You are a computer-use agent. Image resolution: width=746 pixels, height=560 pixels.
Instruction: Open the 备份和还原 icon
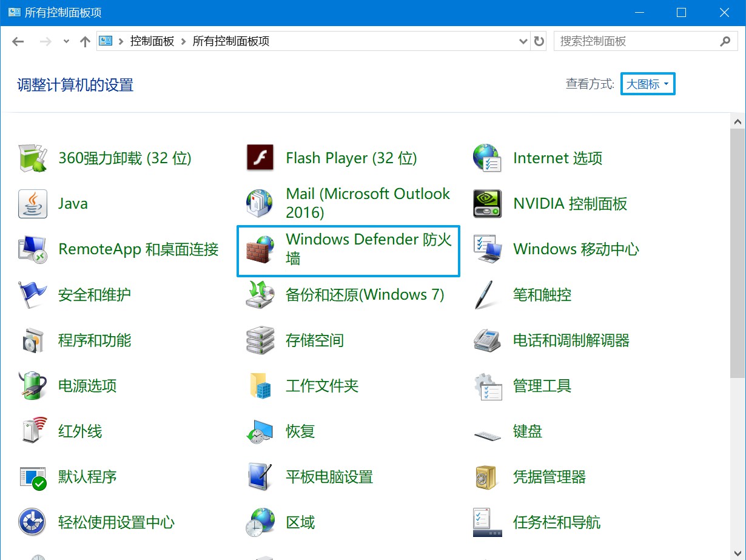(260, 295)
